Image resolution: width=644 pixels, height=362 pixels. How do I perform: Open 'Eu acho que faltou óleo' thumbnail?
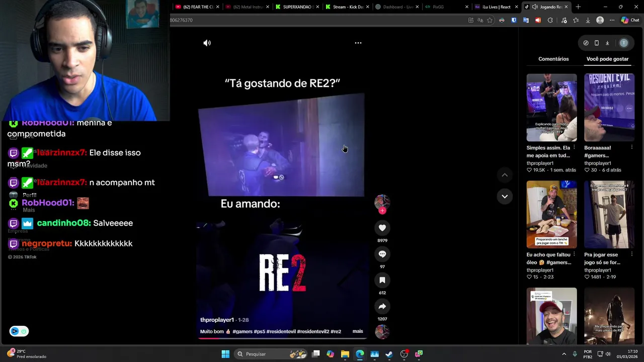[551, 214]
